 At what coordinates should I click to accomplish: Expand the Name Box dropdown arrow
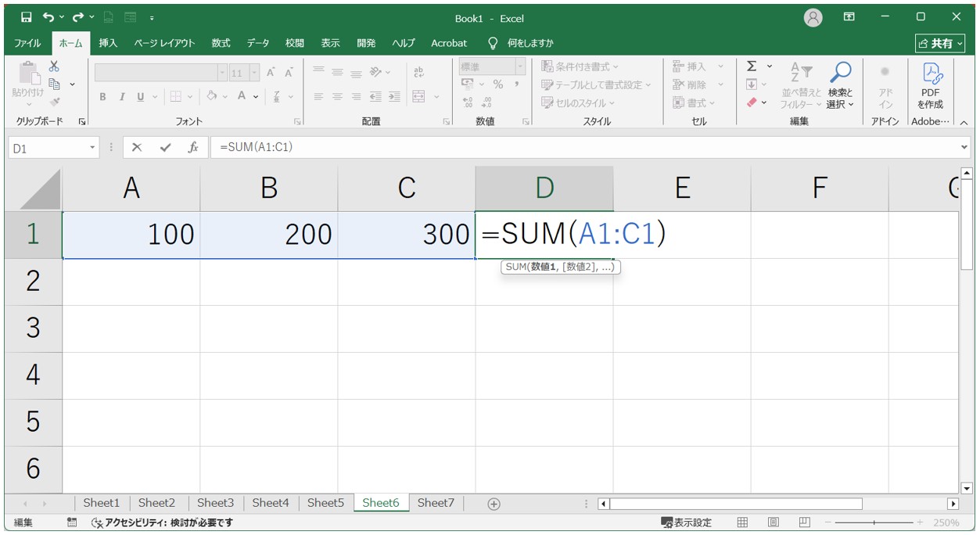point(92,147)
